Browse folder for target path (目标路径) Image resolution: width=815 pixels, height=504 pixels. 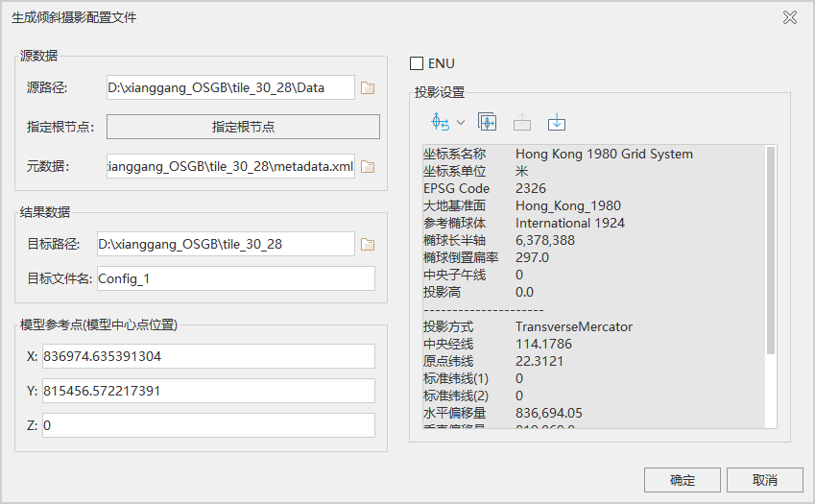[x=368, y=245]
